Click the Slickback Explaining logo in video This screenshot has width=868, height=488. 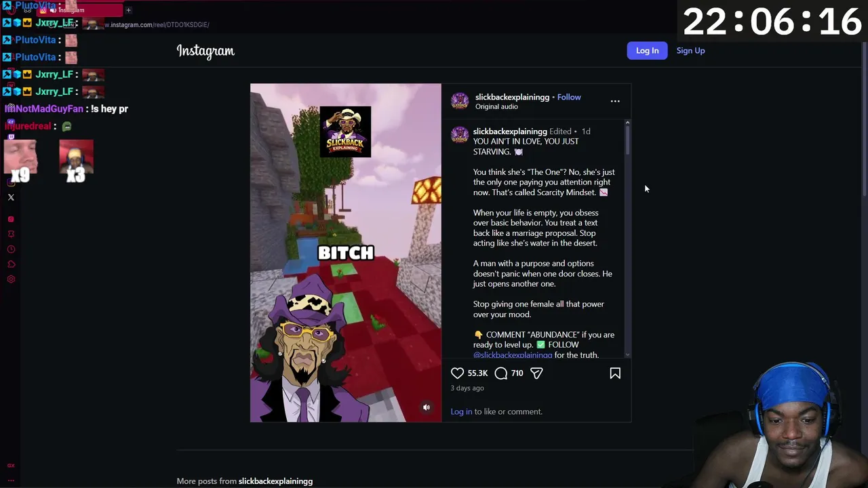[345, 131]
